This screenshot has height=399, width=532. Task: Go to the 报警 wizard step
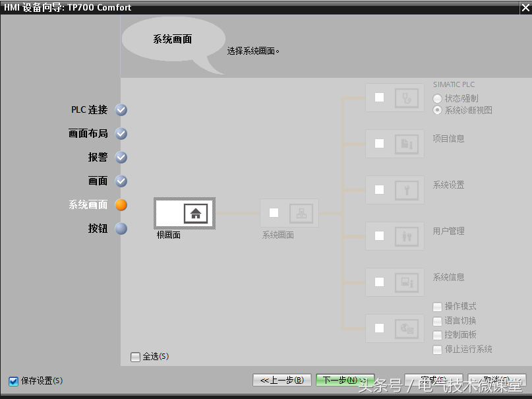point(98,158)
